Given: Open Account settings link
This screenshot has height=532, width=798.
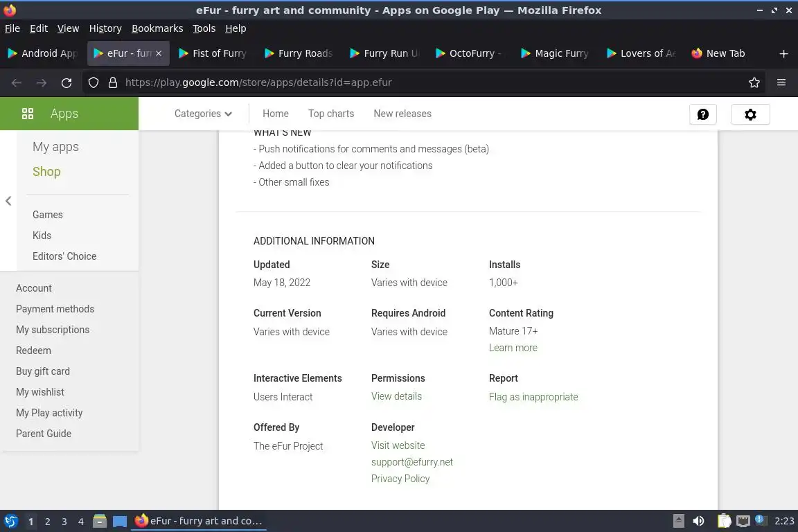Looking at the screenshot, I should tap(33, 288).
